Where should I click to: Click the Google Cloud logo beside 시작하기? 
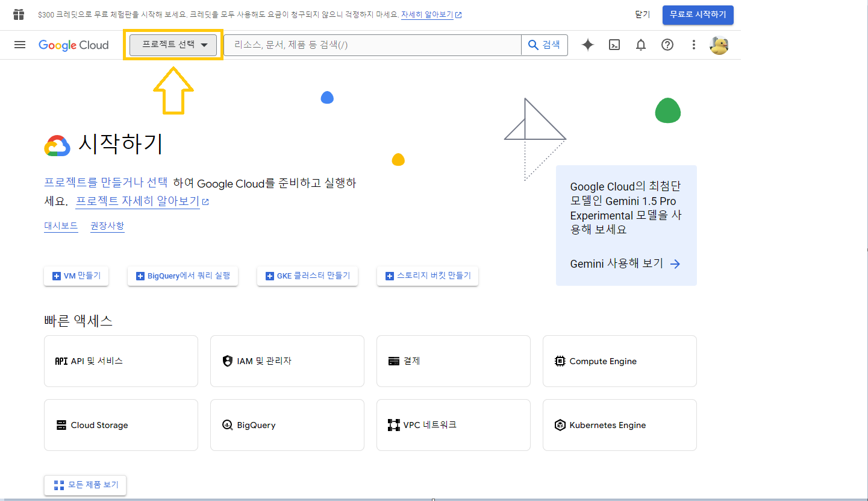coord(58,145)
